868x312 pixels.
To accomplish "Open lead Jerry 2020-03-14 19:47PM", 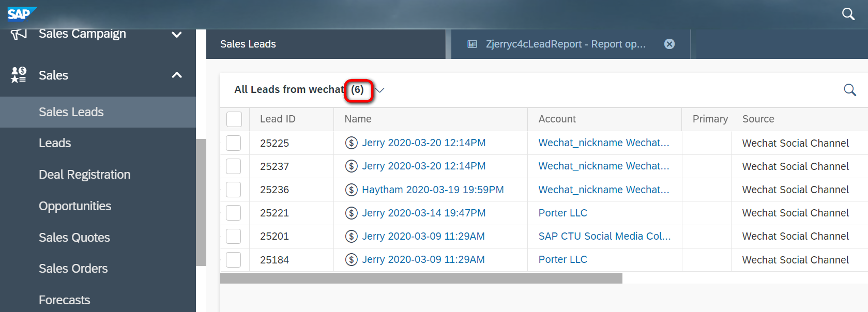I will pyautogui.click(x=423, y=213).
